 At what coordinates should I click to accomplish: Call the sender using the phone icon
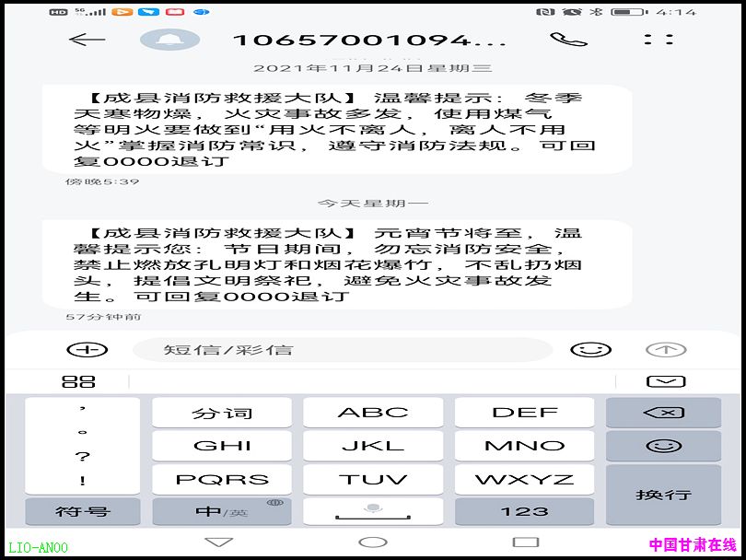pyautogui.click(x=568, y=40)
